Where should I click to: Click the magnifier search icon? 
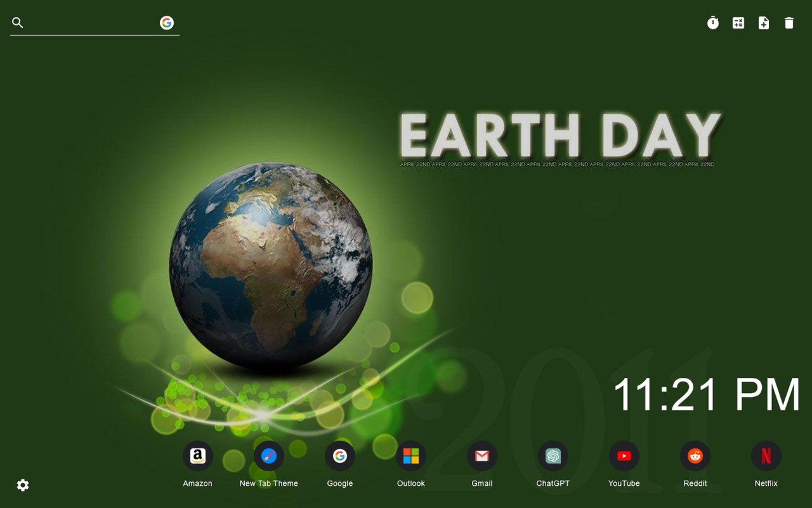coord(18,23)
